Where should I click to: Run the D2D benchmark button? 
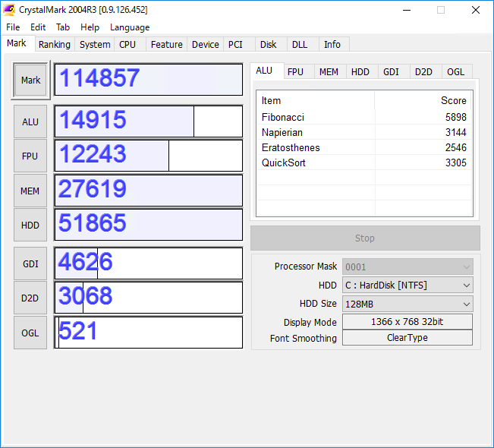pos(30,298)
